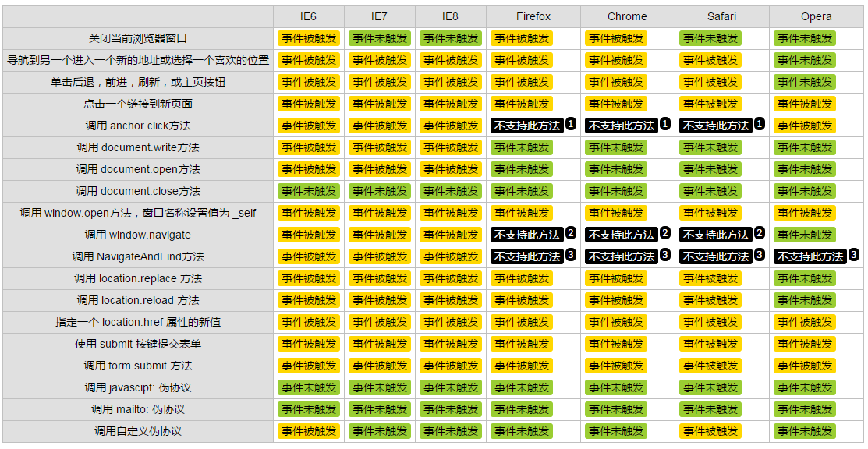Click Safari 事件被触发 cell in 调用自定义伪协议 row
The image size is (868, 449).
(710, 431)
